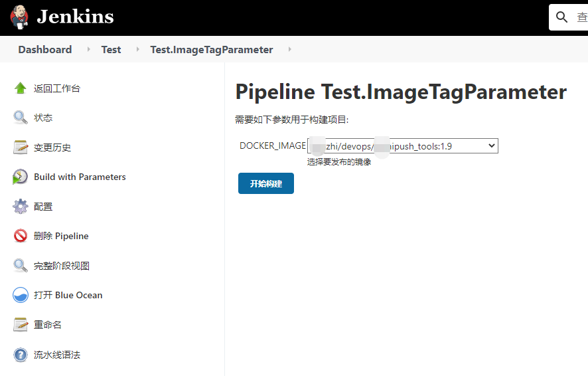The image size is (588, 376).
Task: Click magnifier icon beside 状态
Action: [x=21, y=118]
